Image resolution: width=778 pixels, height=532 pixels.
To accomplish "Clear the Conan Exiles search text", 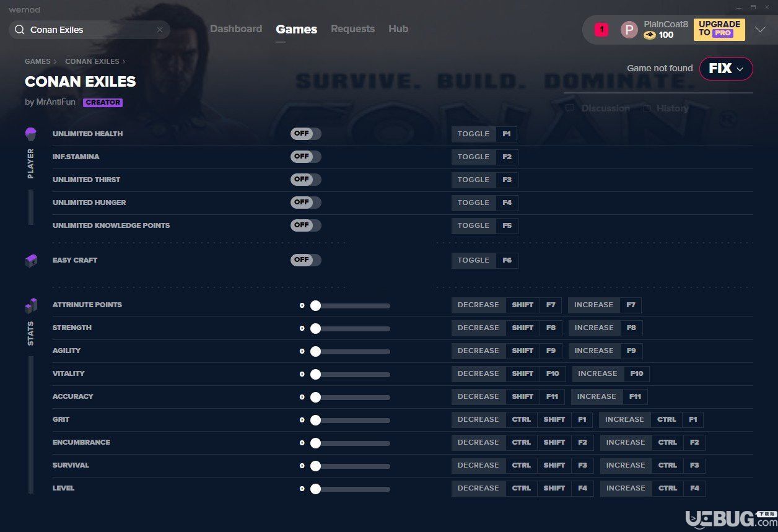I will [x=160, y=30].
